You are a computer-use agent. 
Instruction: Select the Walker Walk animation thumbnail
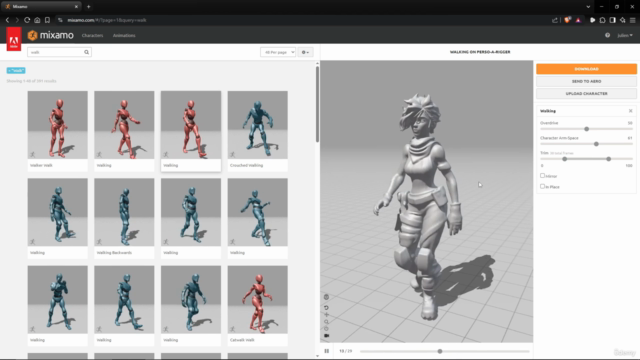click(x=58, y=125)
